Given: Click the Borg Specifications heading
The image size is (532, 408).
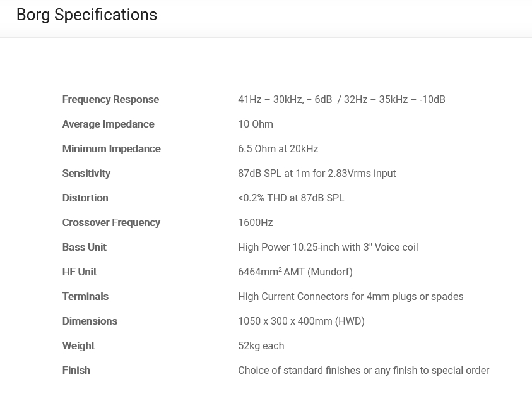Looking at the screenshot, I should [x=86, y=15].
